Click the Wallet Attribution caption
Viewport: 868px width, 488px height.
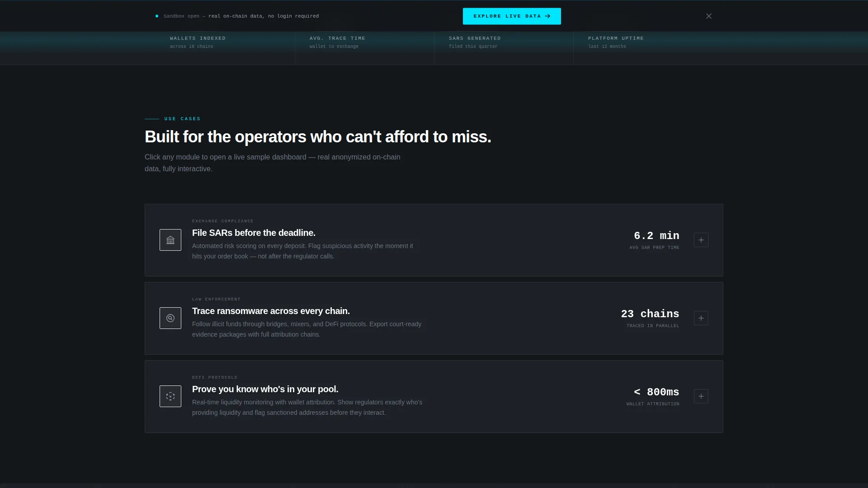pos(653,404)
